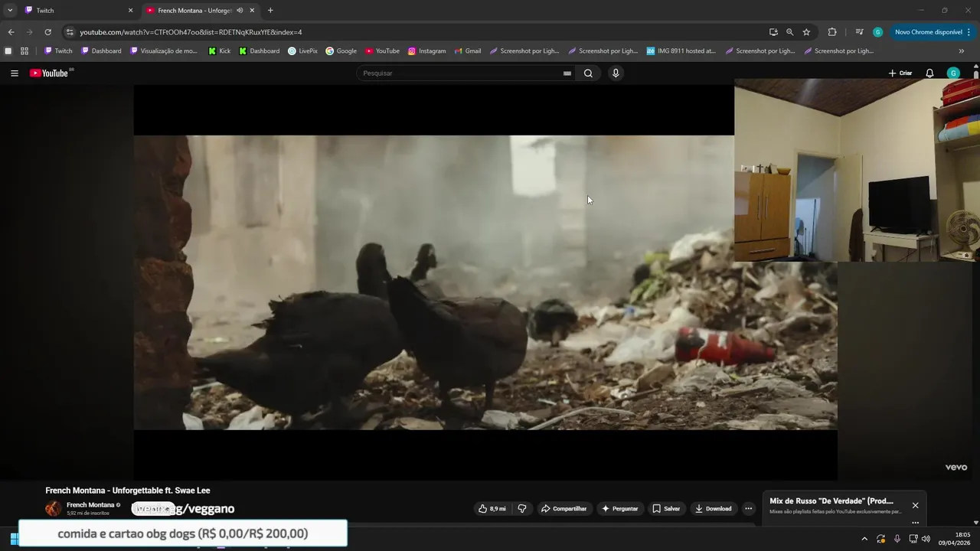Image resolution: width=980 pixels, height=551 pixels.
Task: Open the media control icon in Chrome toolbar
Action: click(x=859, y=32)
